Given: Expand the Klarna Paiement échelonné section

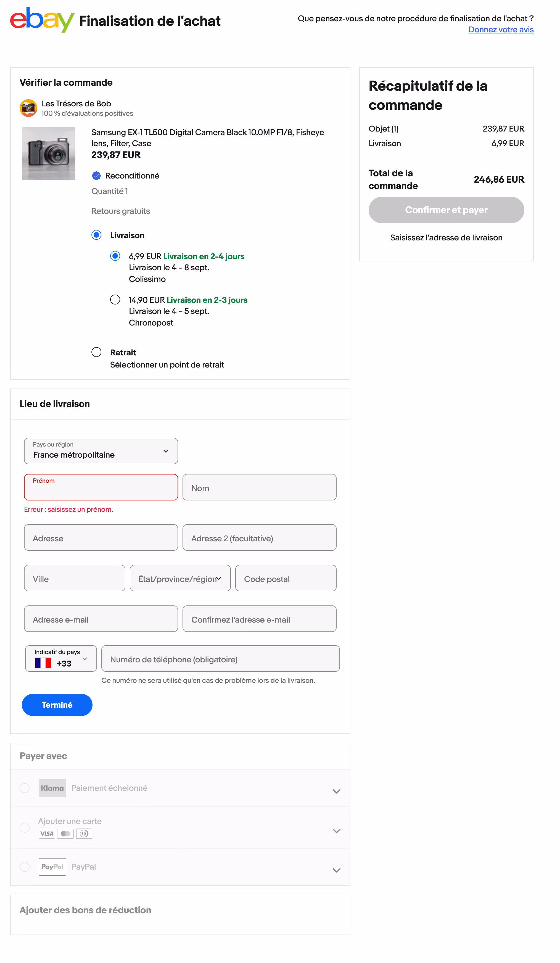Looking at the screenshot, I should 337,791.
